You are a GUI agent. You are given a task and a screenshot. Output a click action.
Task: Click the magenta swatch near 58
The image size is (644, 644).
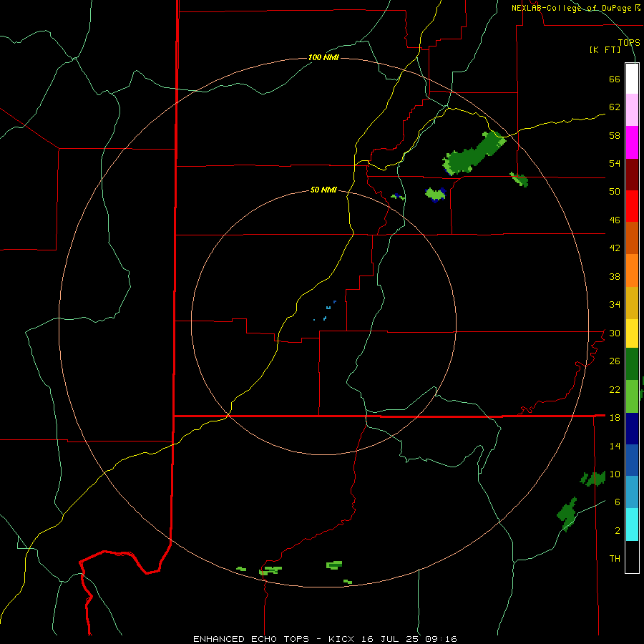click(632, 142)
